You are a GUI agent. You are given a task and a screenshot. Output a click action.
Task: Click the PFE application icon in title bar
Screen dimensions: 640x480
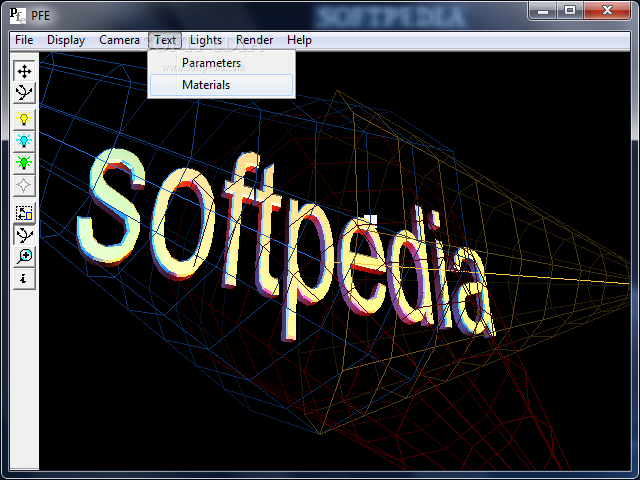[18, 16]
